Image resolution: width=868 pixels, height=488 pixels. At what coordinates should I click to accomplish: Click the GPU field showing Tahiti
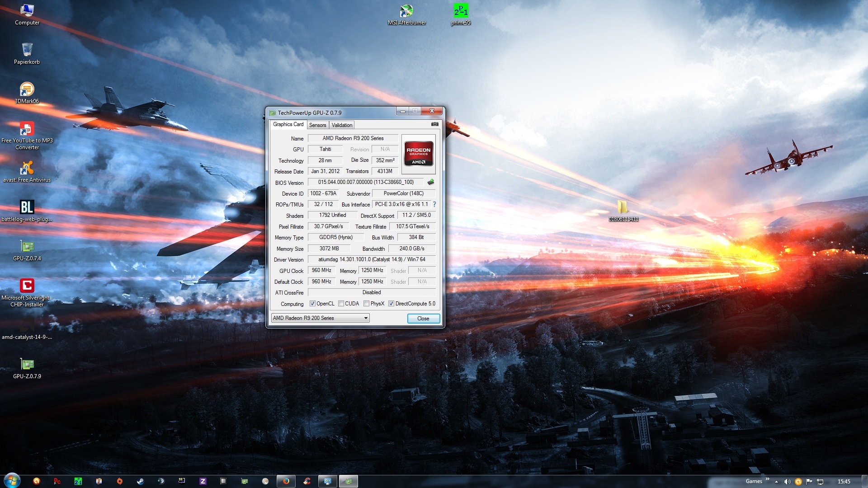[325, 149]
